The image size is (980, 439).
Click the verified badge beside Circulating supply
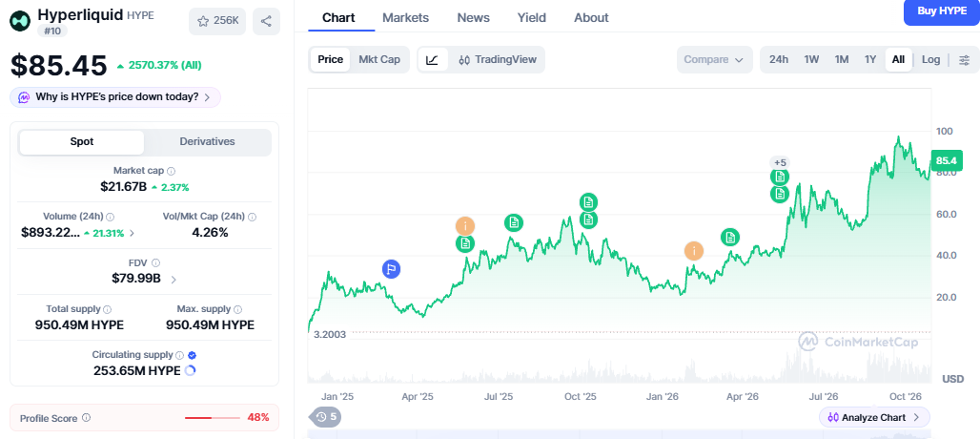coord(193,355)
